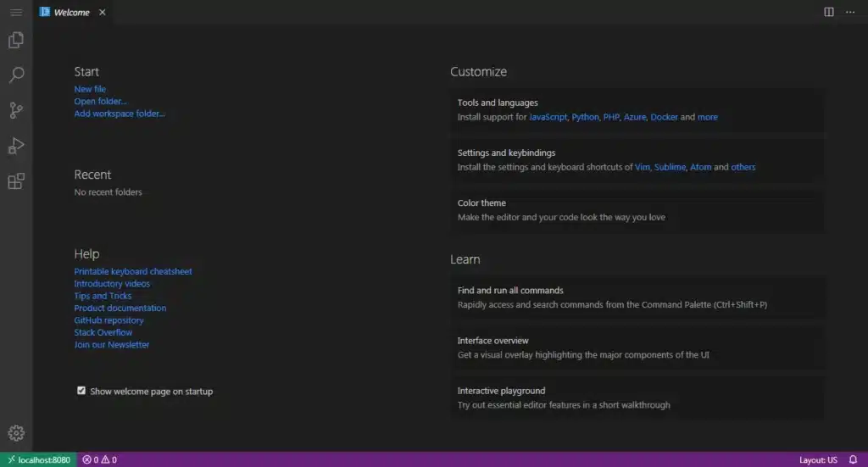Open the GitHub repository link

point(108,320)
